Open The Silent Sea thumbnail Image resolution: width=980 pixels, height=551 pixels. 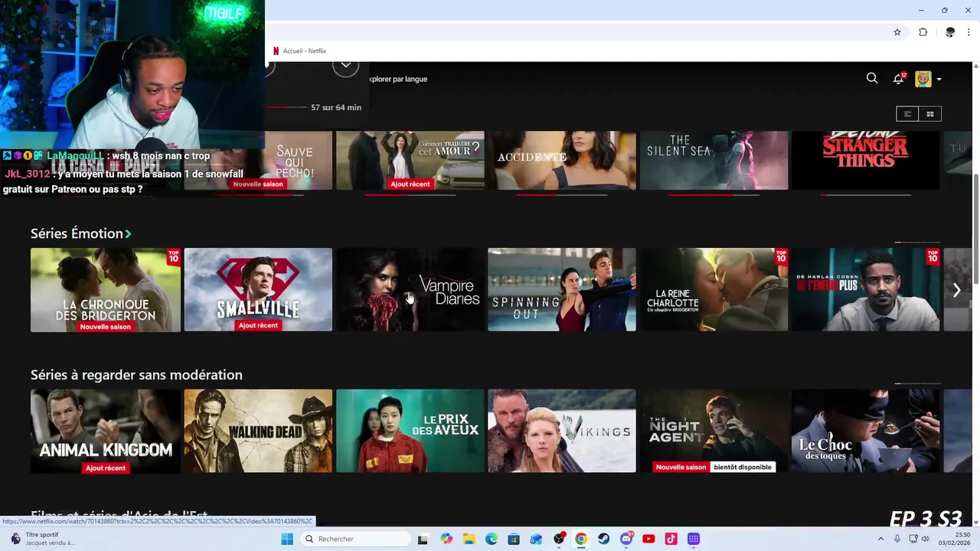pos(714,161)
